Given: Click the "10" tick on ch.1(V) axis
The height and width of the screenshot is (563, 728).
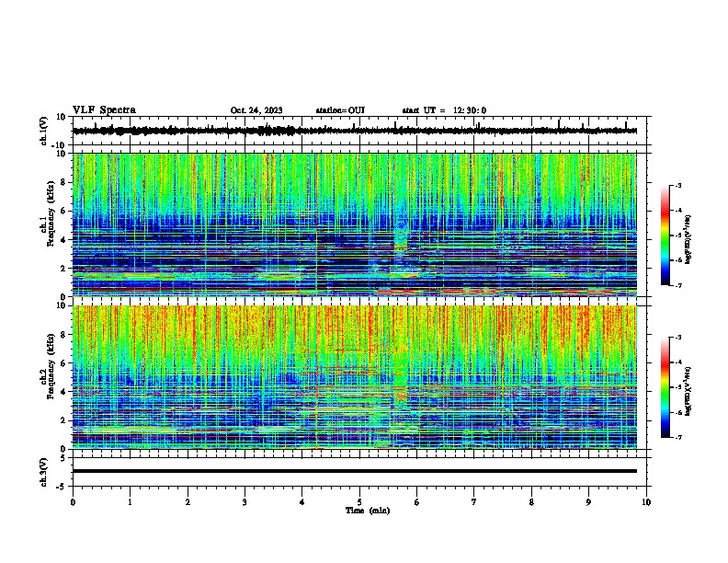Looking at the screenshot, I should [62, 117].
